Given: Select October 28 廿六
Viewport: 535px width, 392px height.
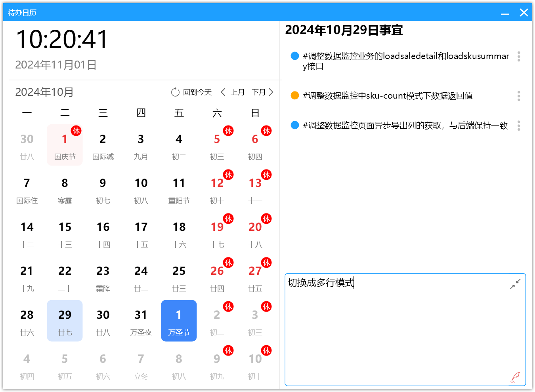Looking at the screenshot, I should point(27,321).
